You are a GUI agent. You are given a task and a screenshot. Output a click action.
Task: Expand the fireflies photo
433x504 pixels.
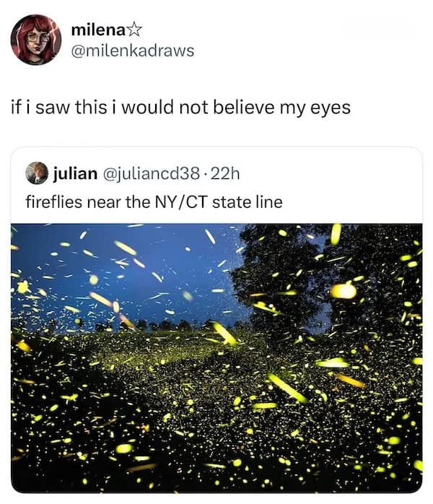[216, 357]
